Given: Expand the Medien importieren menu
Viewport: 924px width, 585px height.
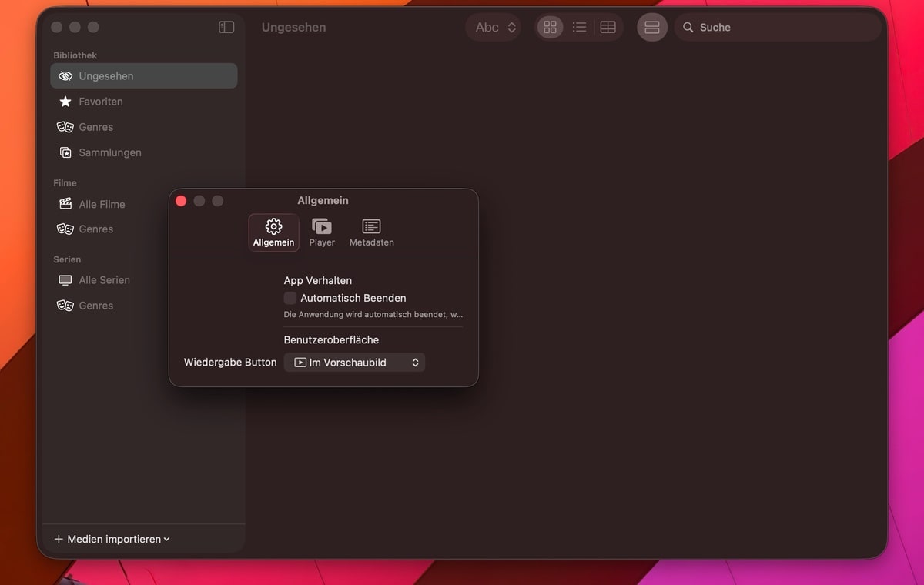Looking at the screenshot, I should 112,539.
